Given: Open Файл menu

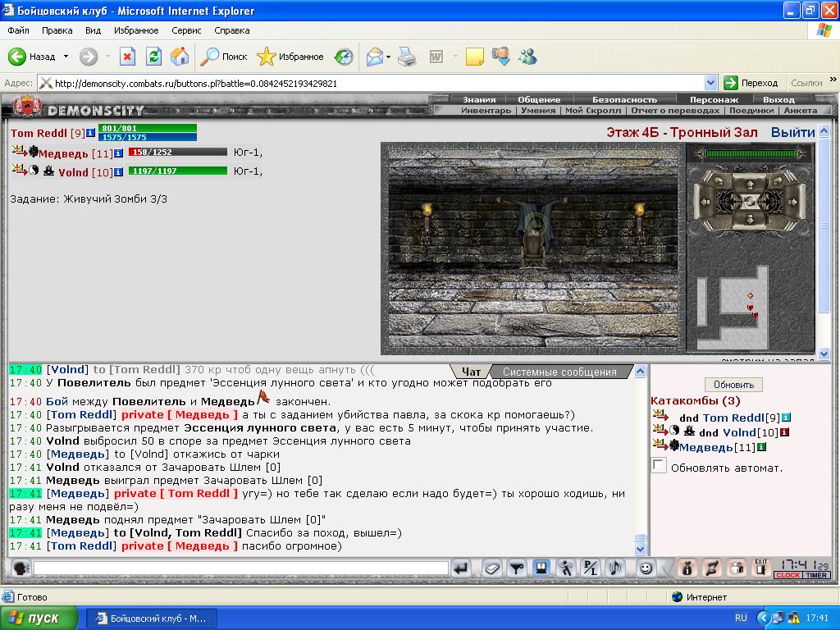Looking at the screenshot, I should [18, 30].
